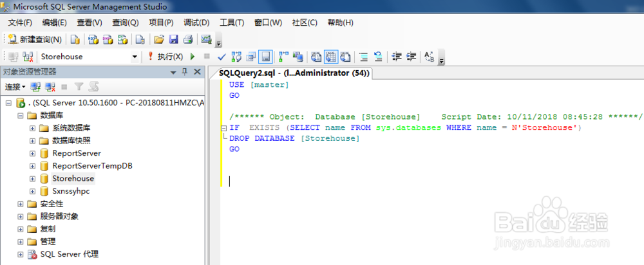Viewport: 644px width, 265px height.
Task: Expand the Sxnssyhpc database node
Action: 32,191
